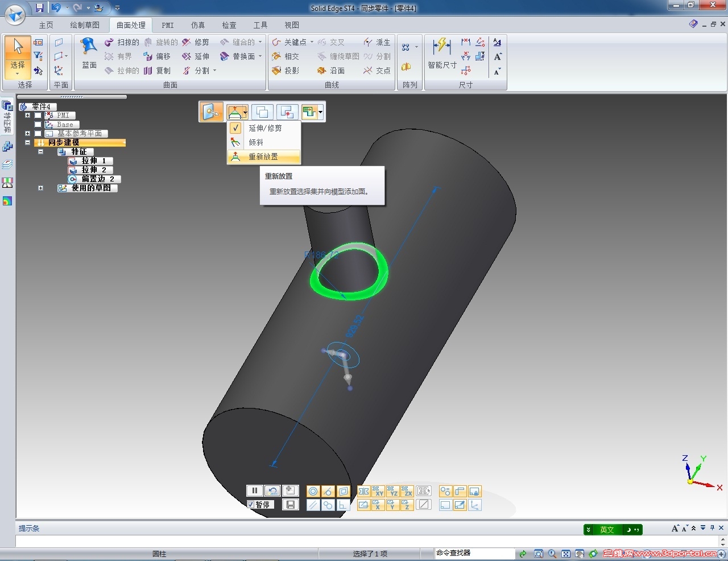The width and height of the screenshot is (728, 561).
Task: Select the 相交 intersect curve tool
Action: point(286,56)
